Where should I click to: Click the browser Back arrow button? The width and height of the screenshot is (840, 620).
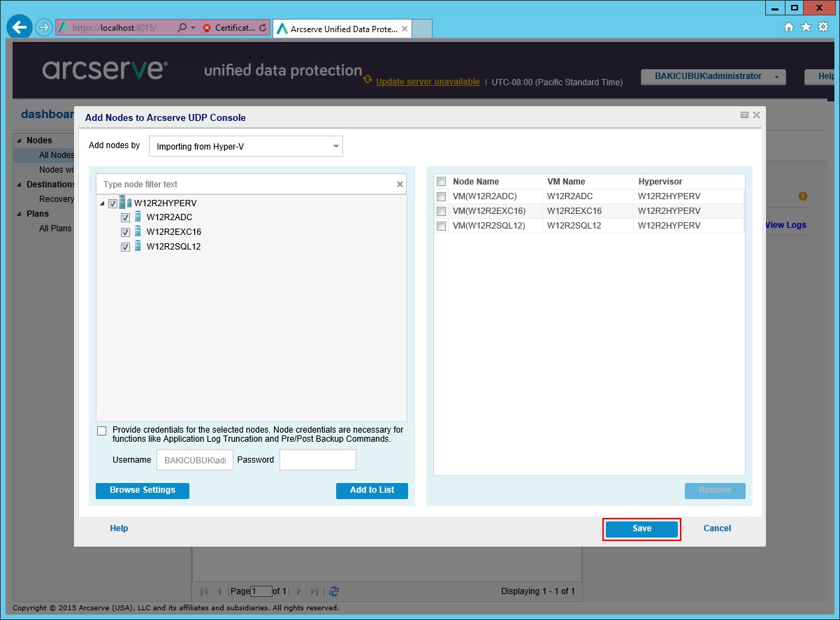coord(20,27)
